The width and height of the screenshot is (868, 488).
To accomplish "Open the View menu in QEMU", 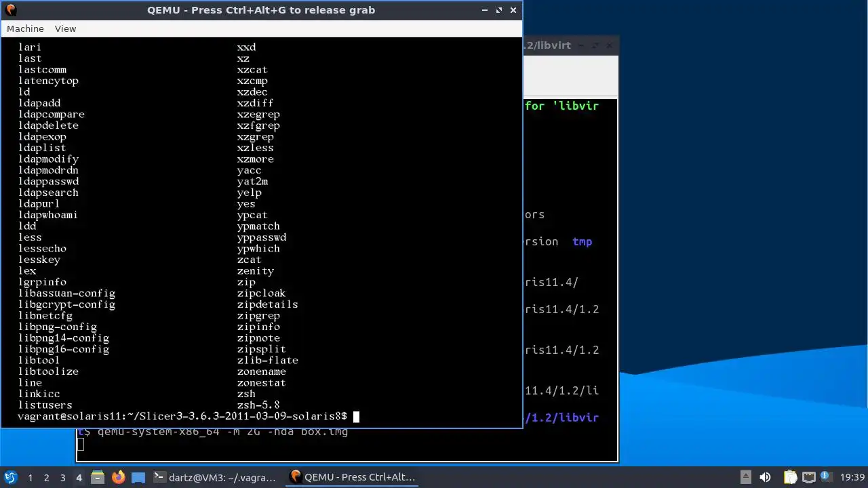I will pos(65,28).
